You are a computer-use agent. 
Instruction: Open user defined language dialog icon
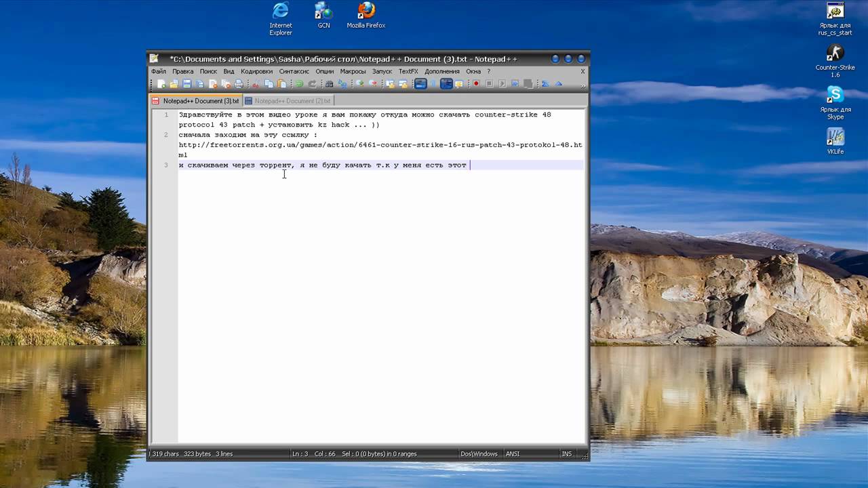[x=459, y=84]
